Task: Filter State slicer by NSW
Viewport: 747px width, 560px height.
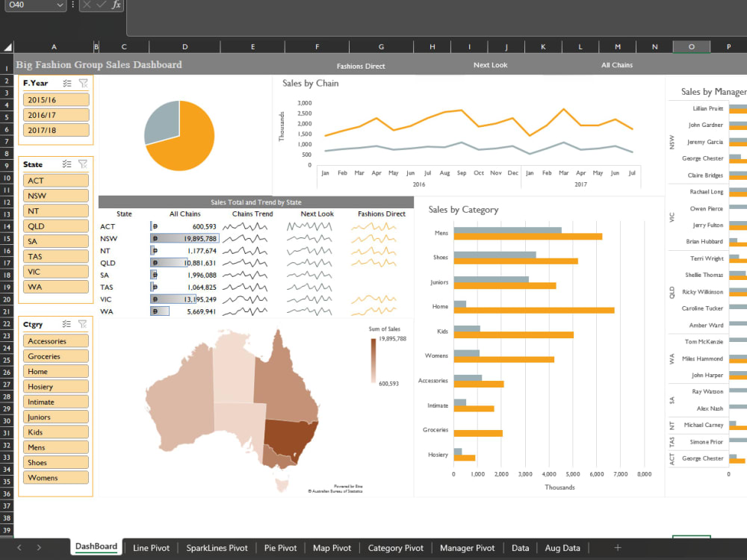Action: tap(56, 196)
